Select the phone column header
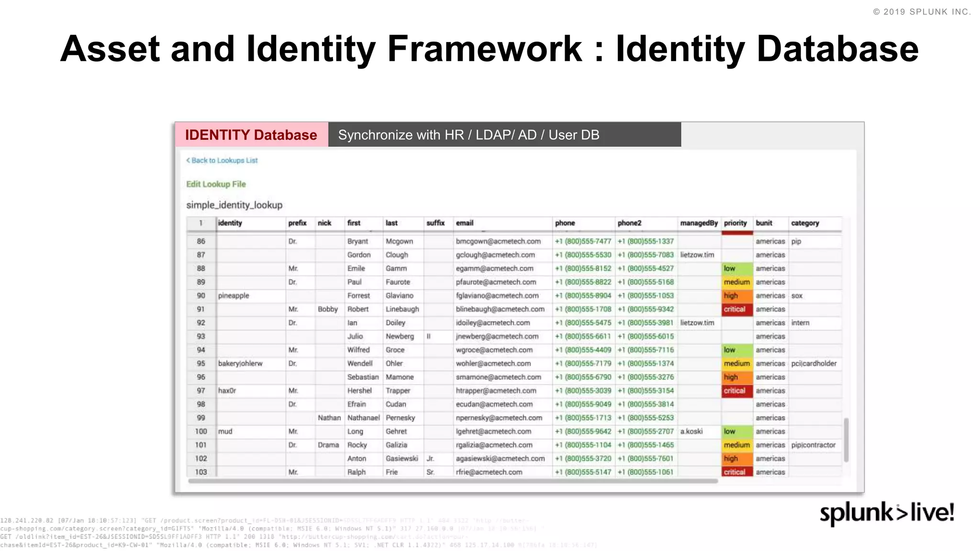The image size is (980, 551). [584, 223]
